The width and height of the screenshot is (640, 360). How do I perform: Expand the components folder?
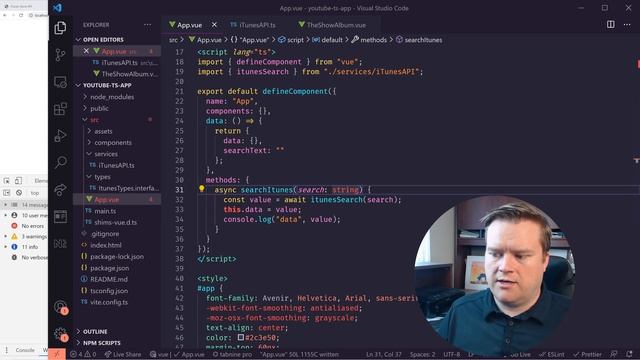pyautogui.click(x=89, y=142)
